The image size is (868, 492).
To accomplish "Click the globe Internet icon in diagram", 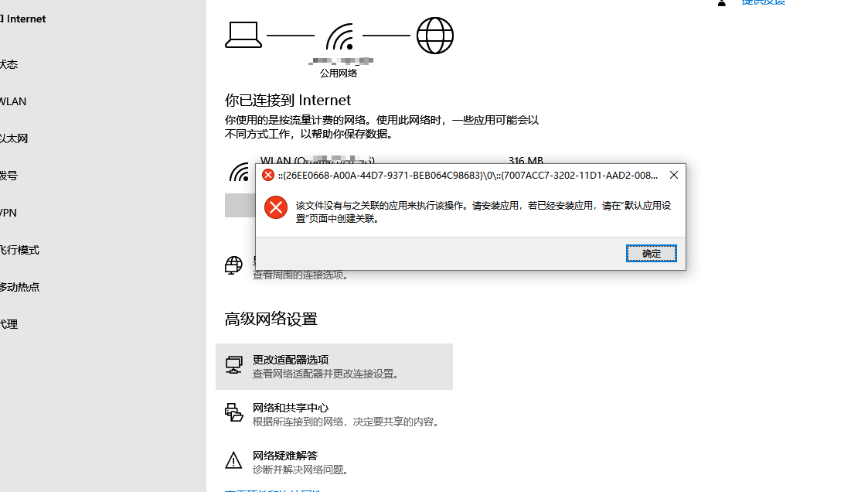I will coord(434,36).
